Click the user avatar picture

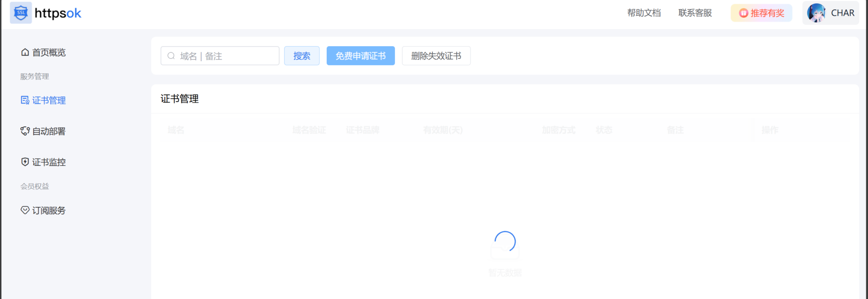click(816, 13)
